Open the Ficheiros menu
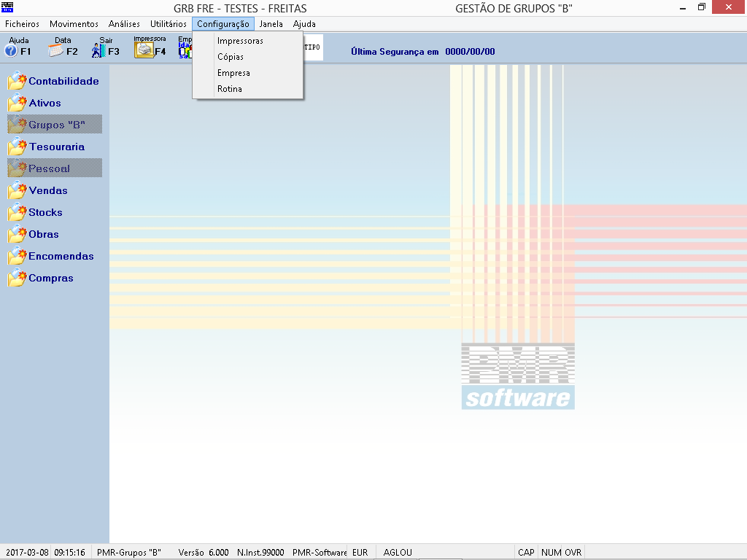Image resolution: width=747 pixels, height=560 pixels. (22, 24)
